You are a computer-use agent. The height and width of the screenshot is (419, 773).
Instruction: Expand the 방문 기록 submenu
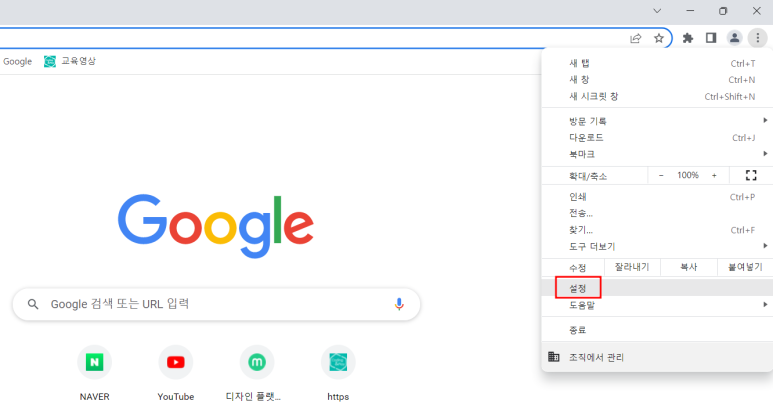657,121
